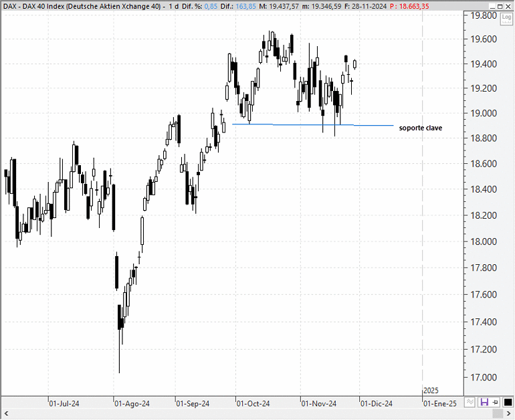Click the 19.000 price axis label
Screen dimensions: 515x420
484,113
